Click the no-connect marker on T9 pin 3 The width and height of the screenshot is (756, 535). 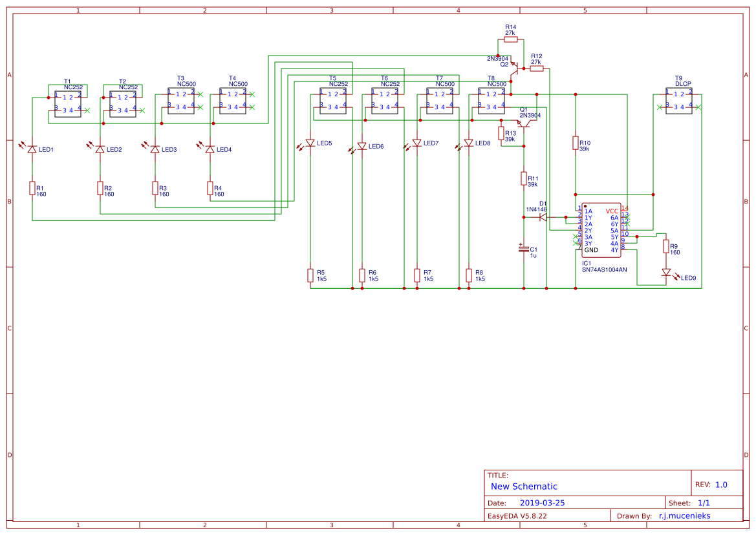coord(661,107)
